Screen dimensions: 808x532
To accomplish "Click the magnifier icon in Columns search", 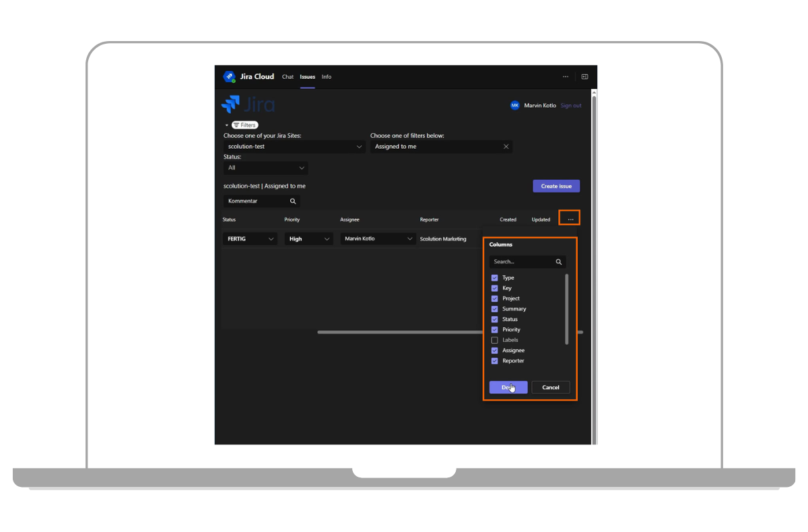I will click(558, 262).
